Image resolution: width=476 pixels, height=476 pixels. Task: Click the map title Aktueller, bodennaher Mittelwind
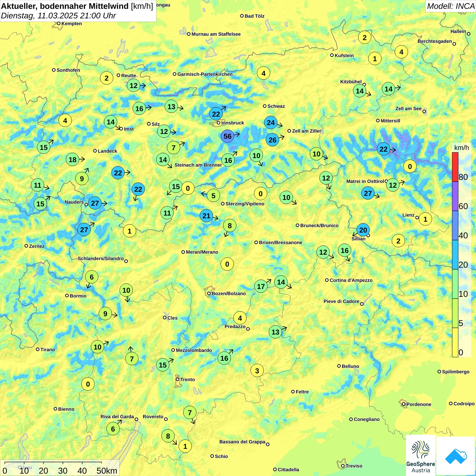65,6
